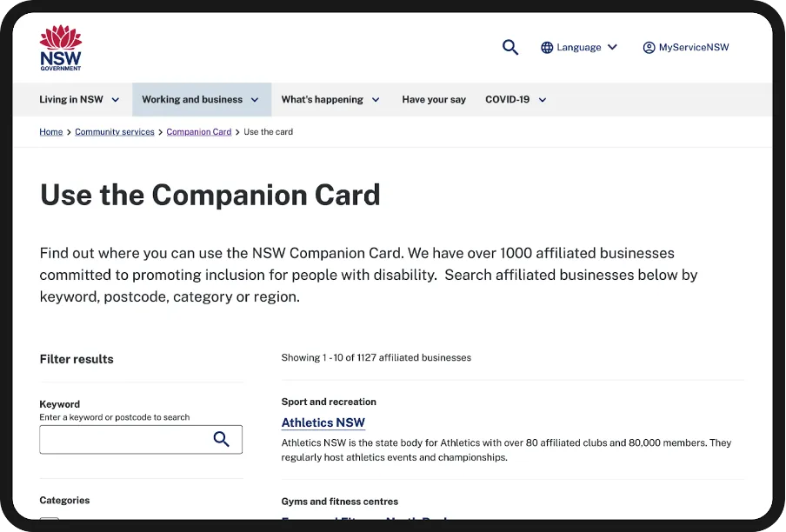Open the Companion Card breadcrumb link
The image size is (786, 532).
click(198, 131)
